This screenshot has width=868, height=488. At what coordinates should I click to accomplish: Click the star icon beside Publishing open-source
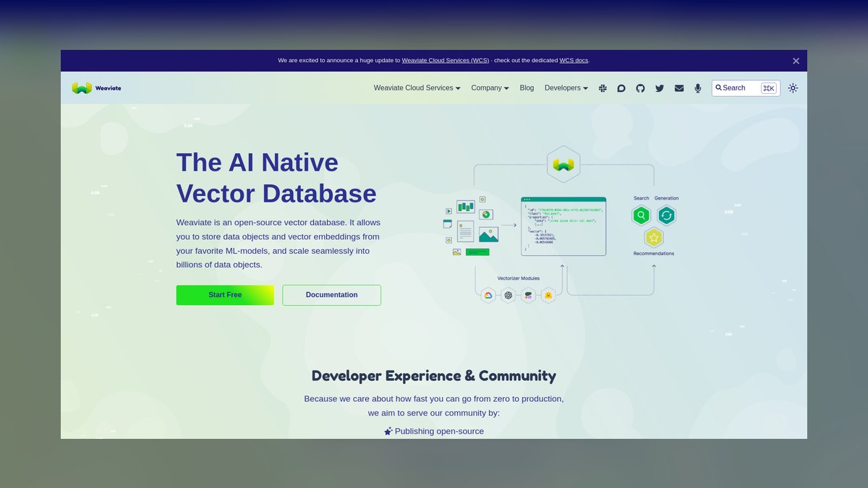click(x=388, y=431)
